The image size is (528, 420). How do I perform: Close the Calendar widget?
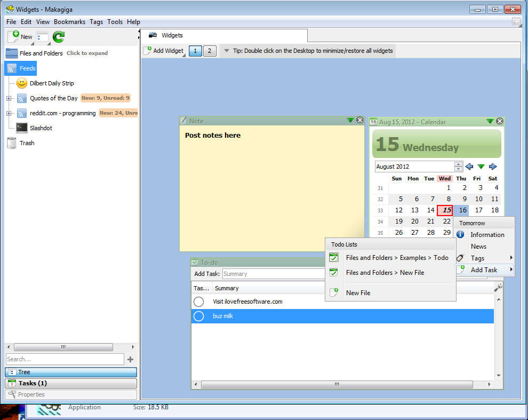click(x=500, y=121)
